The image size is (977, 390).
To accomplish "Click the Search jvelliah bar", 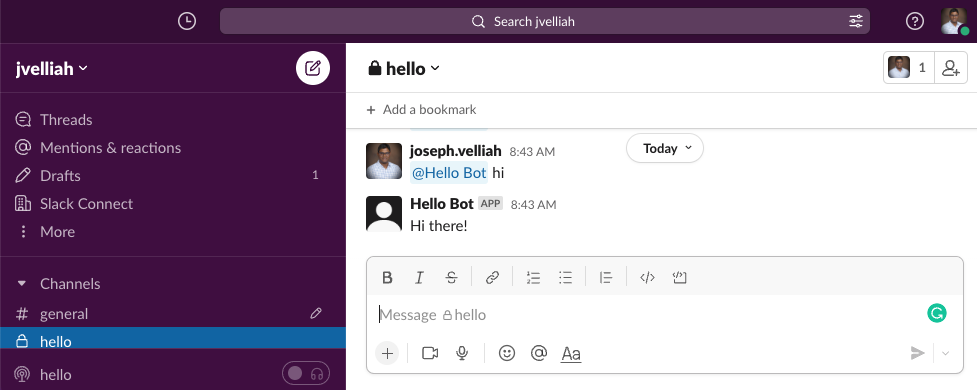I will point(545,21).
